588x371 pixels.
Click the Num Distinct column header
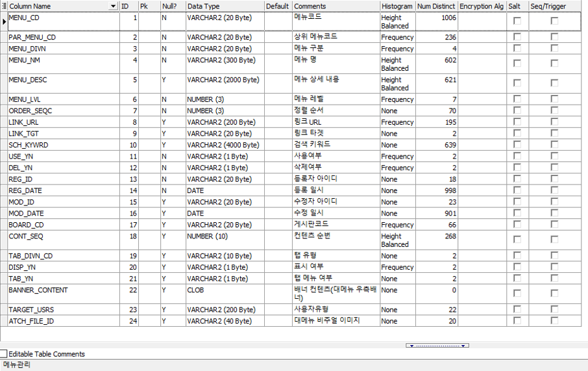point(437,6)
